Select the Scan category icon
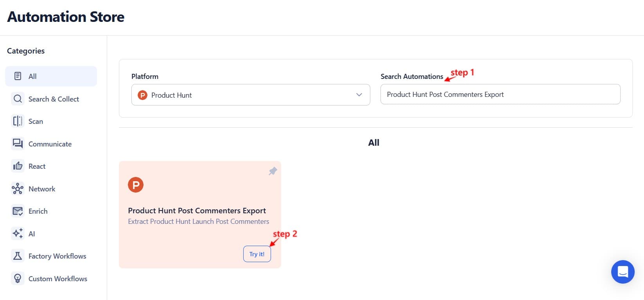 point(18,121)
